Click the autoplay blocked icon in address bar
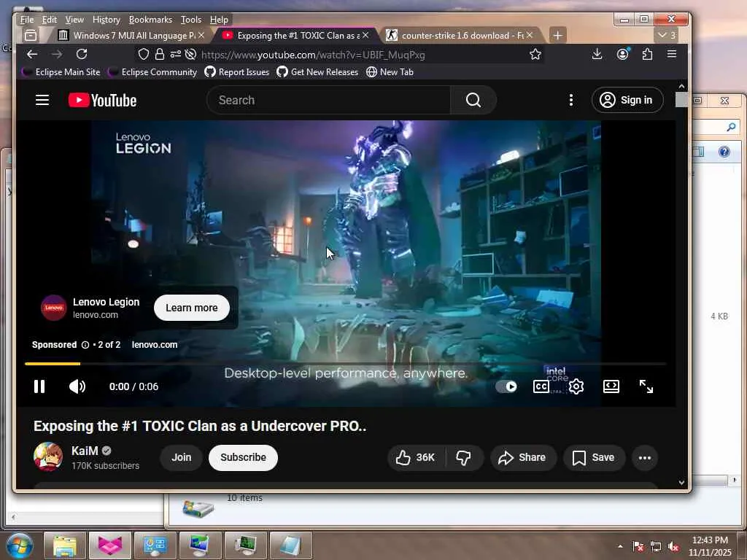 [x=190, y=54]
